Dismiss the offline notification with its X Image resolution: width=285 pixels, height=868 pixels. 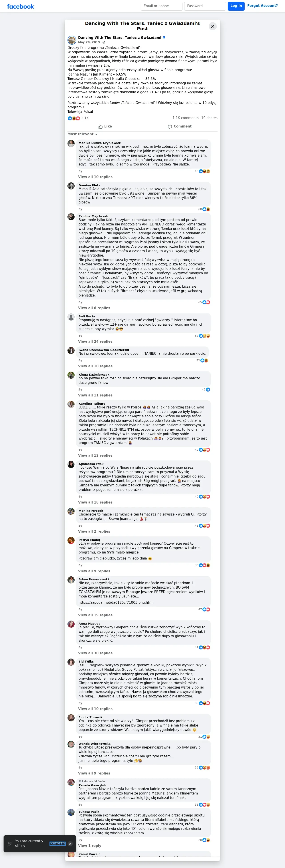70,844
